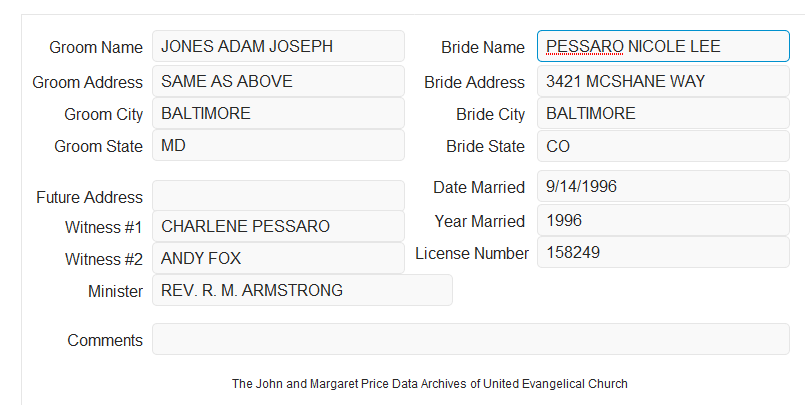Select the empty Future Address field
805x405 pixels.
[278, 196]
